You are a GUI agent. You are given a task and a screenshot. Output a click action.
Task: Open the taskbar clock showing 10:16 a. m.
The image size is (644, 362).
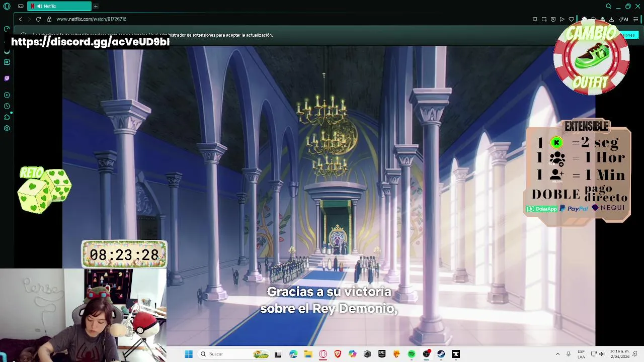pyautogui.click(x=620, y=354)
